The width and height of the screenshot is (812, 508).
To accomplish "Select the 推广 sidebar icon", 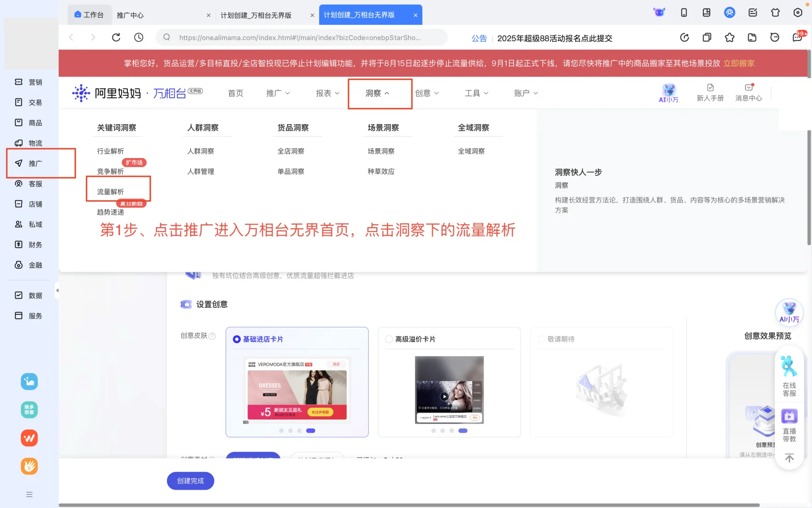I will (x=29, y=163).
